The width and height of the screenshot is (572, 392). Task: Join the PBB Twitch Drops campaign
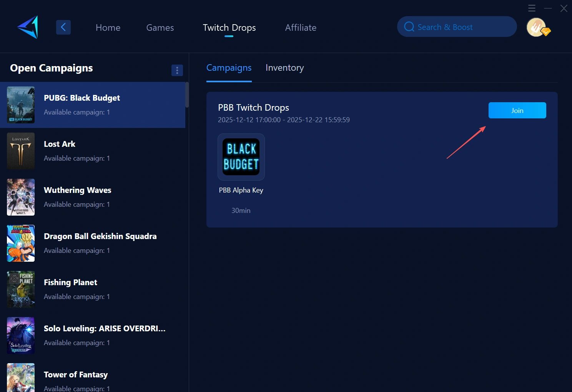click(x=517, y=110)
